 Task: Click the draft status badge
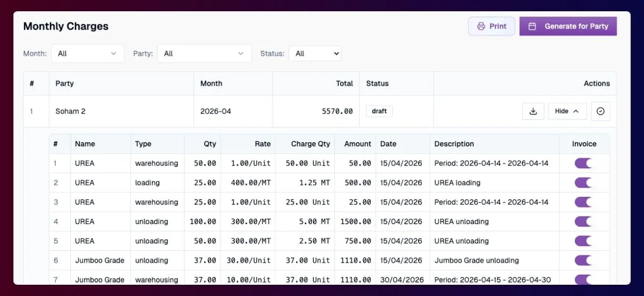tap(379, 111)
